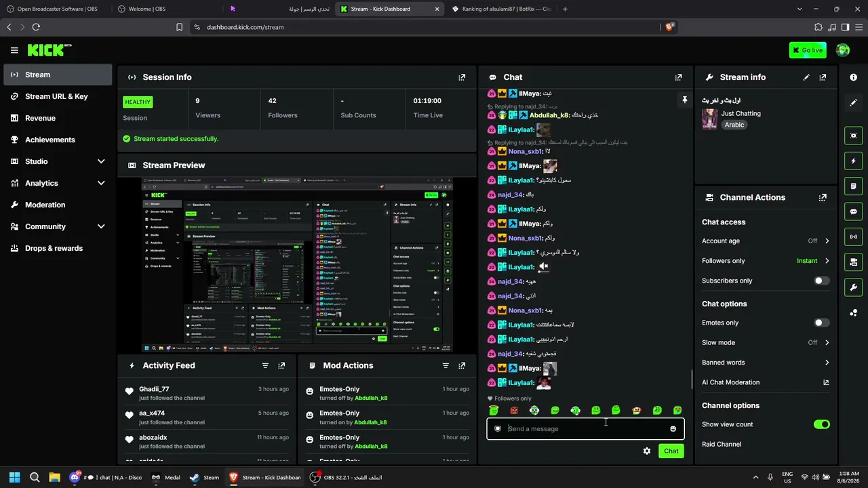Click the Send a message field
The width and height of the screenshot is (868, 488).
point(585,428)
